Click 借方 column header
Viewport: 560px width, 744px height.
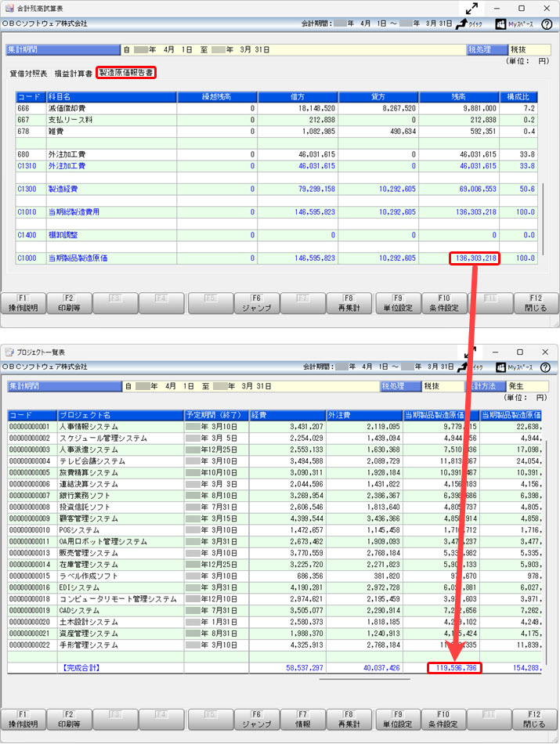[298, 97]
